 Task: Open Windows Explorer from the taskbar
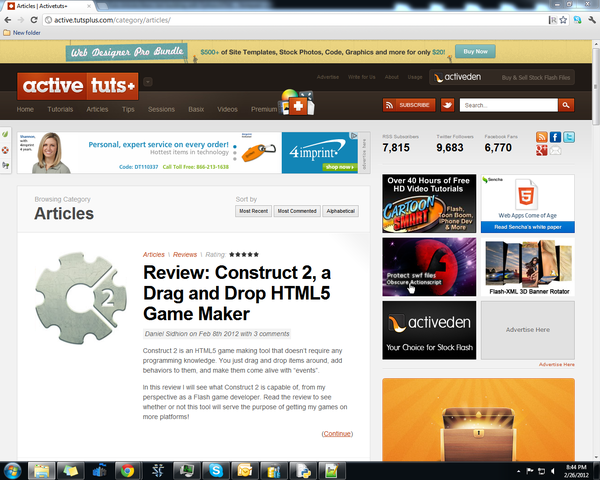pyautogui.click(x=42, y=470)
